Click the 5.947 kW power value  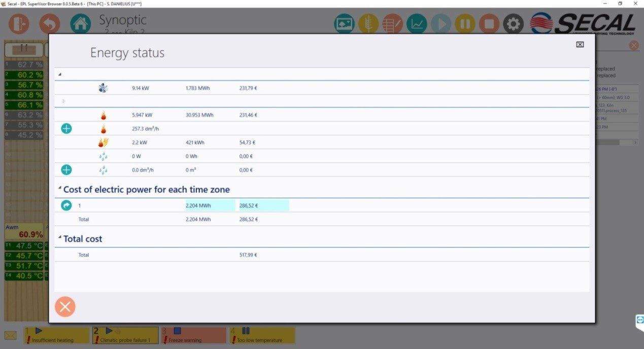(142, 115)
